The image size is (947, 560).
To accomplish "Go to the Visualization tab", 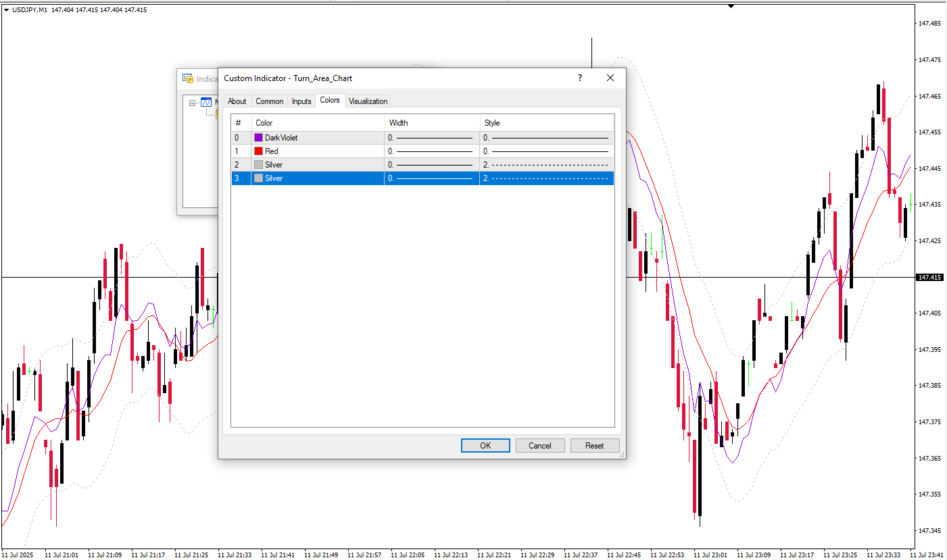I will coord(368,101).
